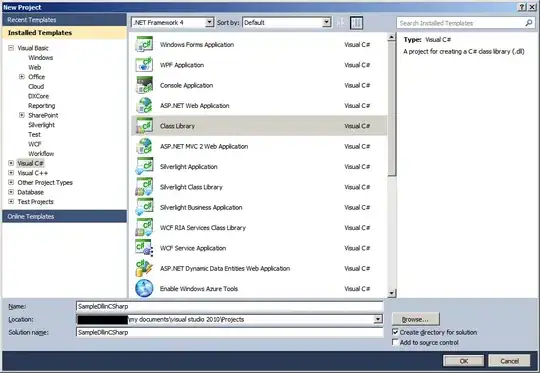The image size is (540, 373).
Task: Select WCF in the template tree
Action: pyautogui.click(x=35, y=144)
